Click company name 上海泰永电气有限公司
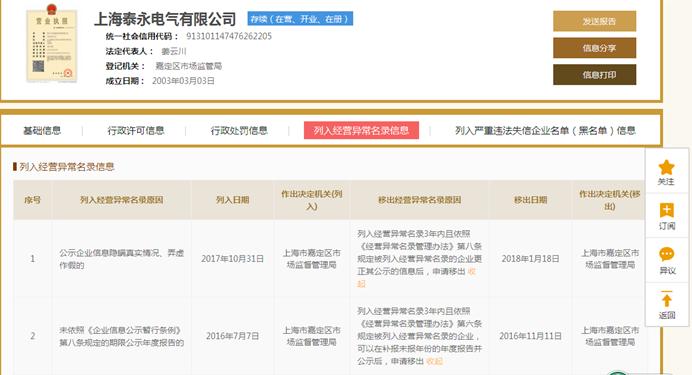 point(165,19)
